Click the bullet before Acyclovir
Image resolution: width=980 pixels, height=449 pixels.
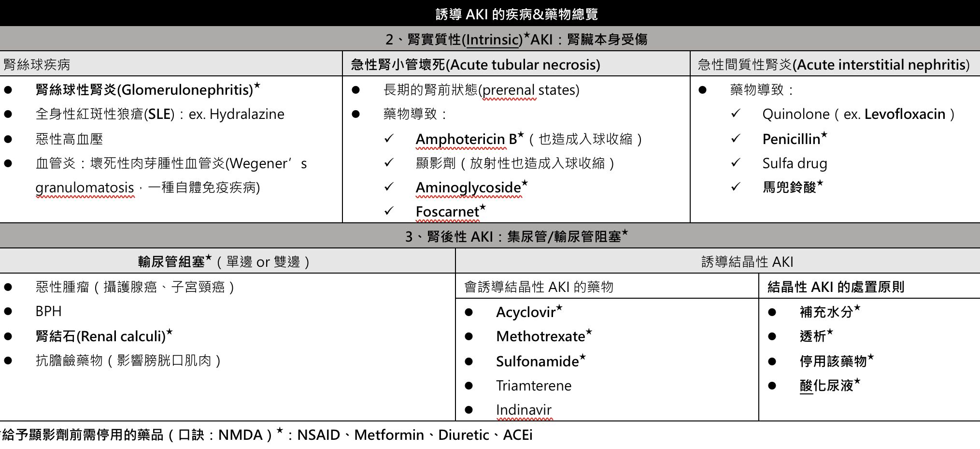click(469, 312)
